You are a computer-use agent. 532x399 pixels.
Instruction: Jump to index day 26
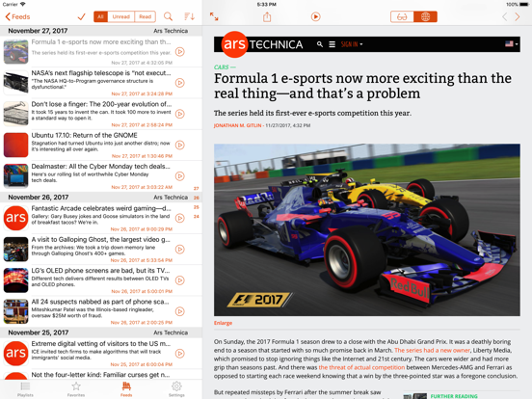[196, 198]
